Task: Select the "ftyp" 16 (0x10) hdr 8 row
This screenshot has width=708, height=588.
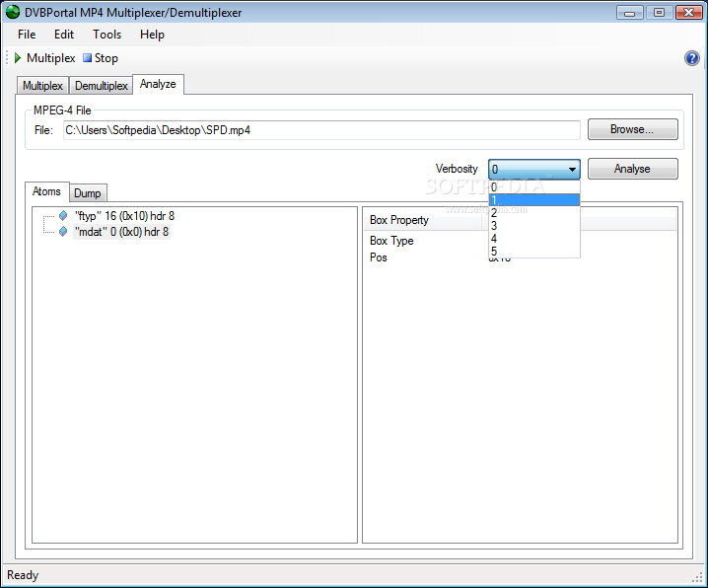Action: 124,216
